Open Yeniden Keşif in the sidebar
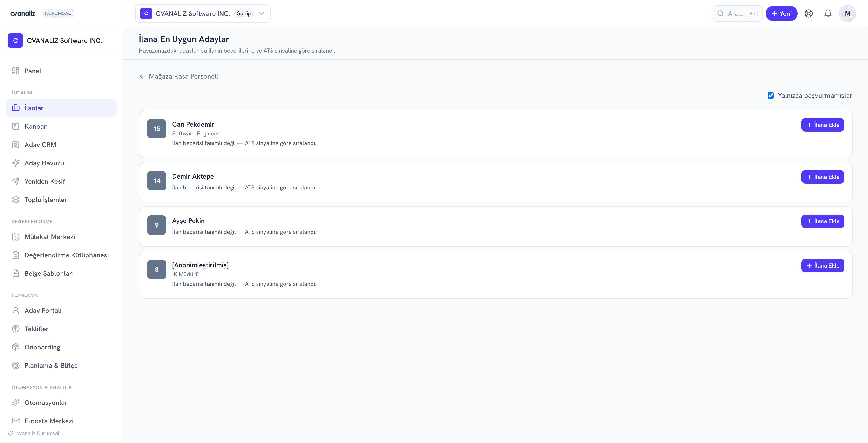868x443 pixels. point(61,181)
